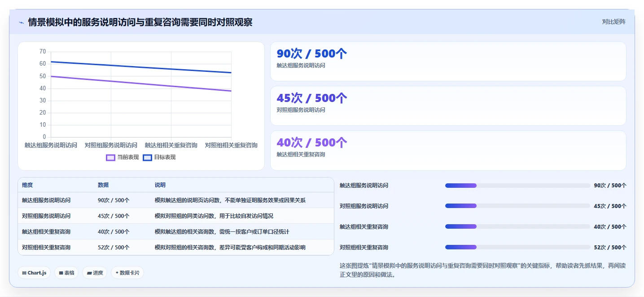The height and width of the screenshot is (297, 644).
Task: Click the progress label 对照组相关重复咨询 beside its bar
Action: 364,248
